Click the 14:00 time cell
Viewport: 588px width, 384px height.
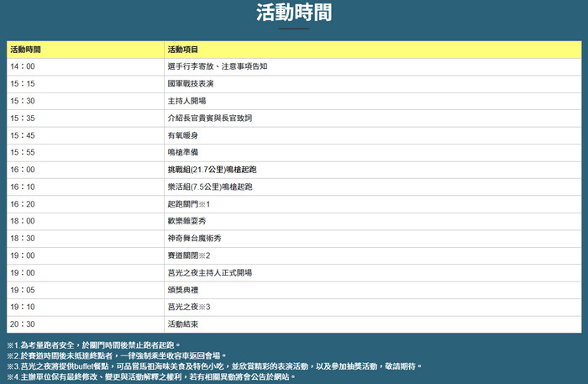[x=23, y=66]
